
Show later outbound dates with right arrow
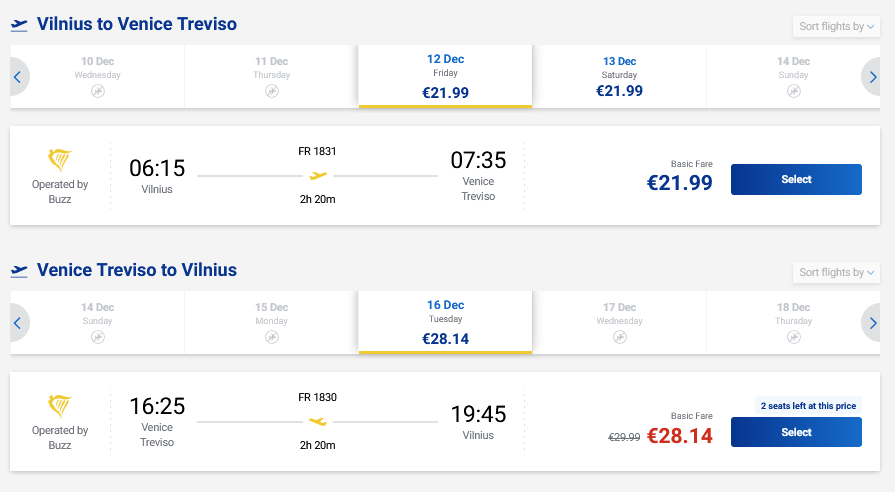pos(873,76)
